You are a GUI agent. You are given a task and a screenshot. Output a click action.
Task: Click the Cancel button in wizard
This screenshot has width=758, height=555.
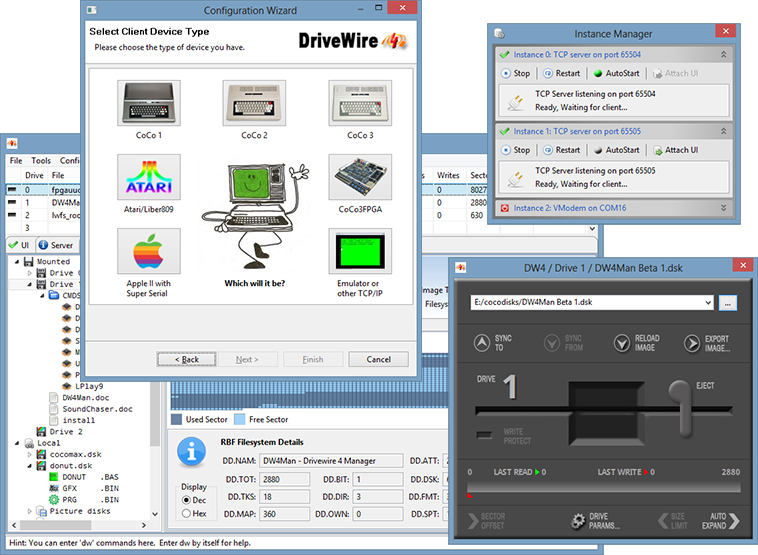pyautogui.click(x=379, y=359)
